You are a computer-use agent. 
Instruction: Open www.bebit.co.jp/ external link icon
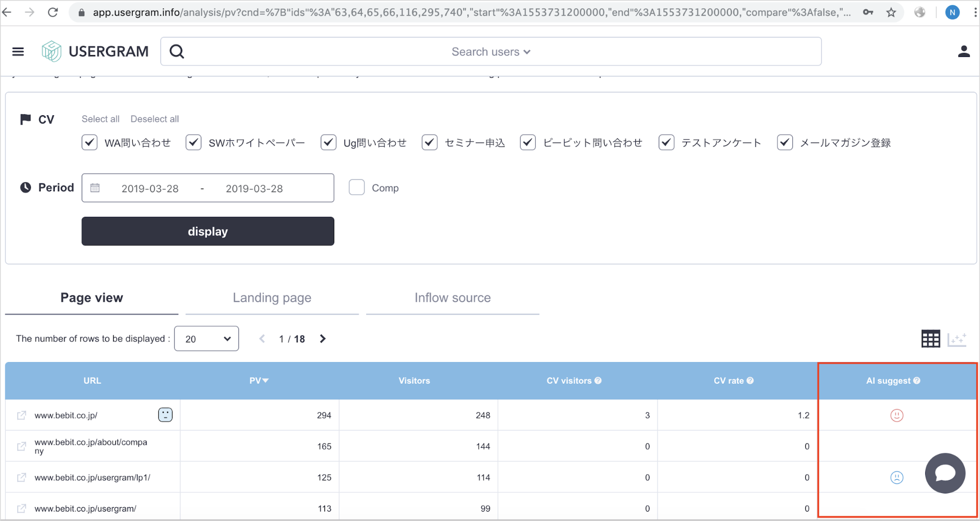click(22, 416)
